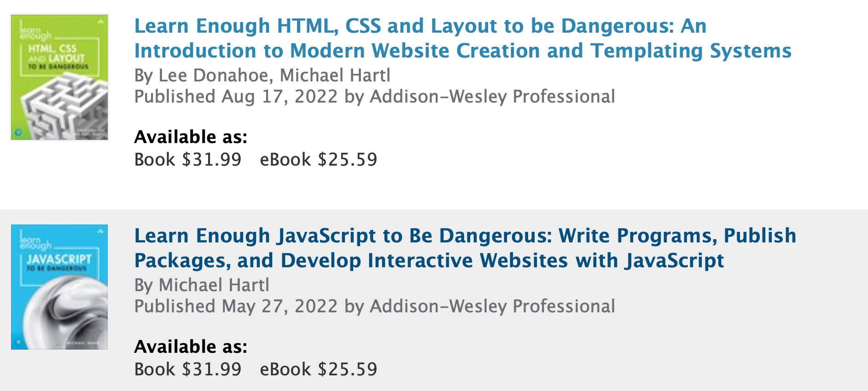This screenshot has width=868, height=391.
Task: Click "learn enough" logo on the green cover
Action: click(35, 32)
